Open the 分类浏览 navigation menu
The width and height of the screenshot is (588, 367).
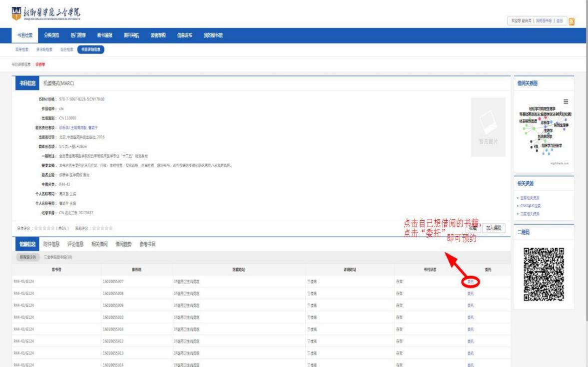51,35
